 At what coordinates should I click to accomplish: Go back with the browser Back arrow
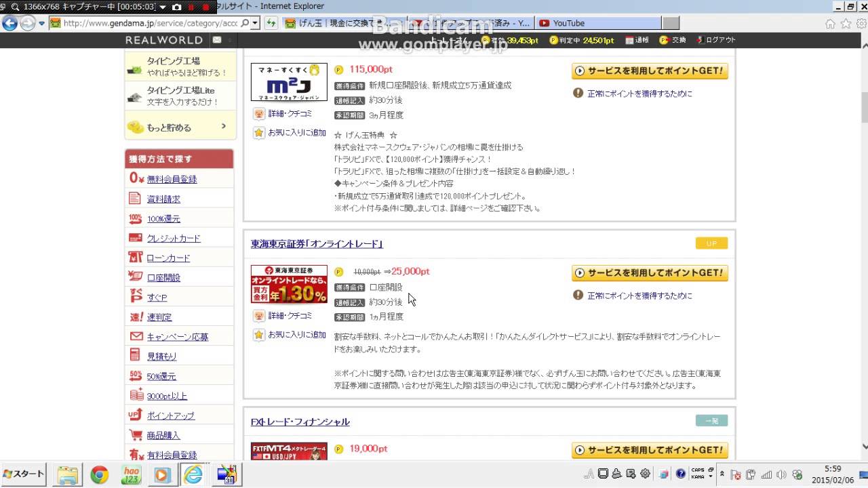click(x=9, y=23)
